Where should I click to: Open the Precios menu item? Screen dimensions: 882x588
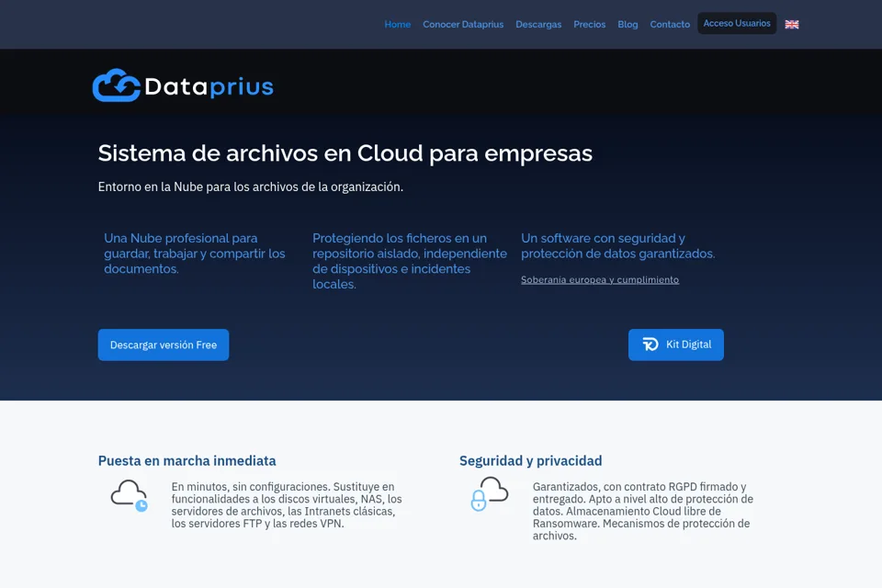(590, 24)
